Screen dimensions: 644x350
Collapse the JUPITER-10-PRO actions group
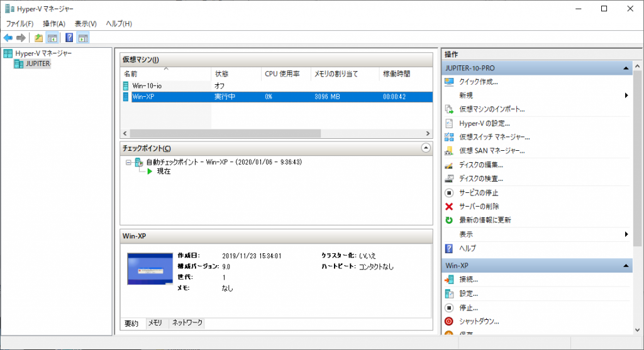(626, 68)
